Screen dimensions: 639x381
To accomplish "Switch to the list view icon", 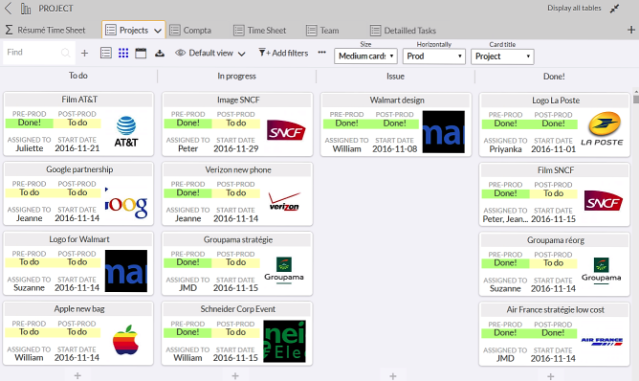I will 106,53.
